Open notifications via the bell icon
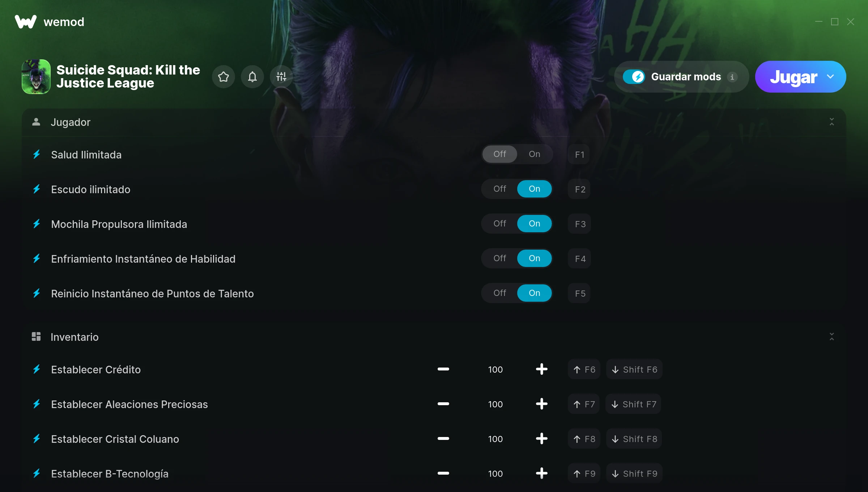868x492 pixels. coord(252,77)
